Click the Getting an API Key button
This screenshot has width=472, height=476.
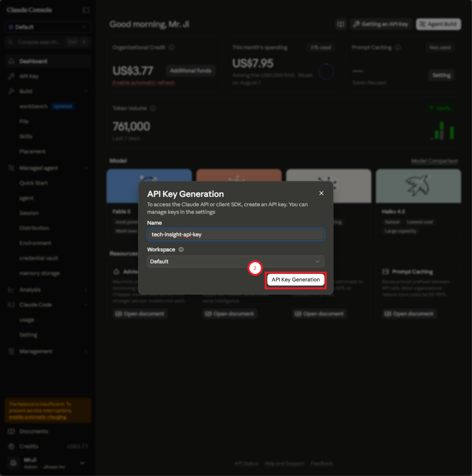tap(381, 24)
